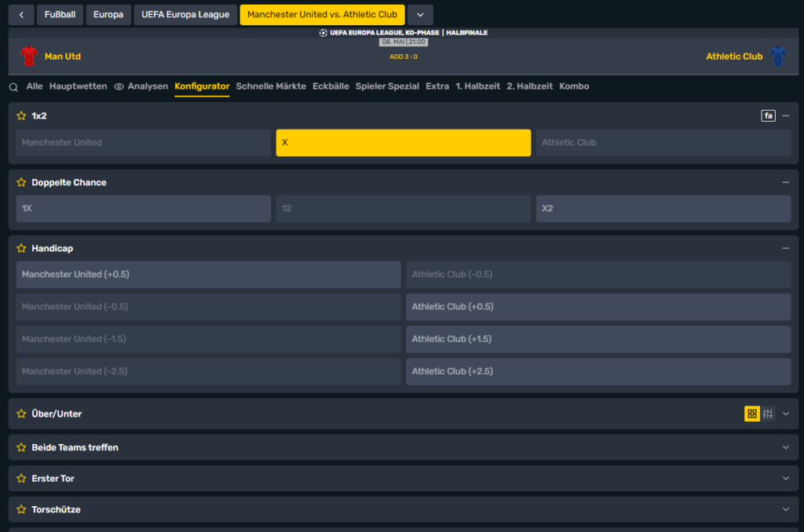Select Manchester United (-0.5) handicap

pos(209,307)
